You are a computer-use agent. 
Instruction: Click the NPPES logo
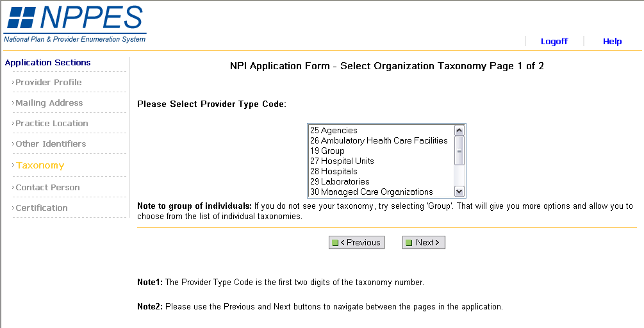[75, 23]
